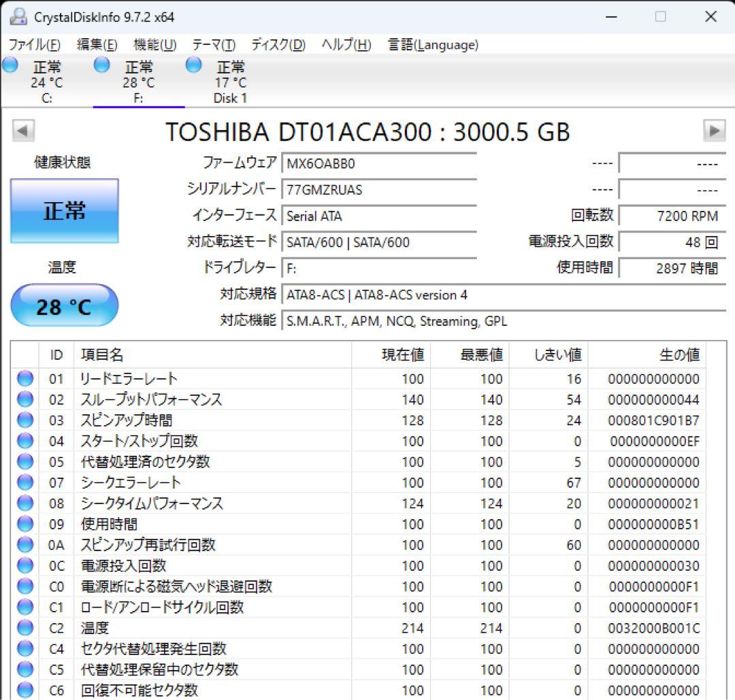The height and width of the screenshot is (700, 735).
Task: Click status orb for ID 01 リードエラーレート
Action: click(x=25, y=379)
